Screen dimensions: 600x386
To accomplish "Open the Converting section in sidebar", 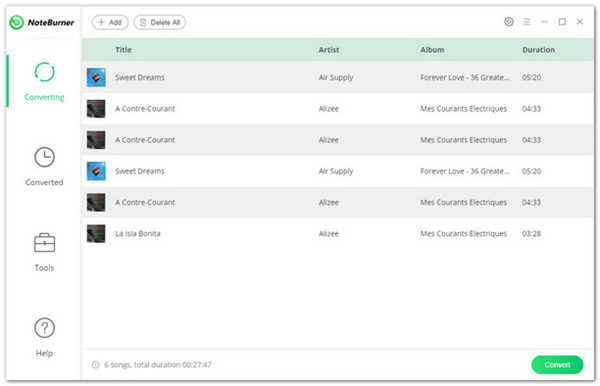I will tap(44, 81).
